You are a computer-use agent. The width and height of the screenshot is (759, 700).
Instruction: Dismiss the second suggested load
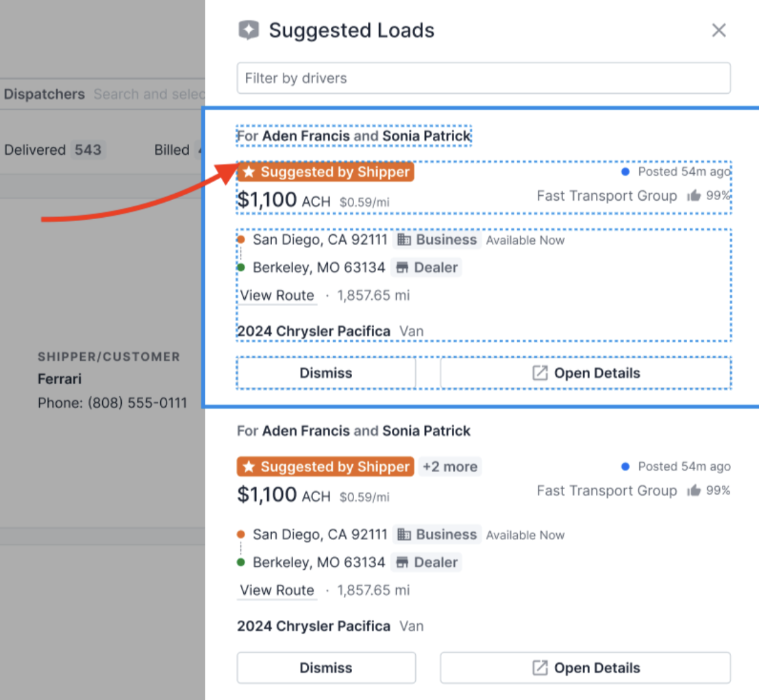326,668
